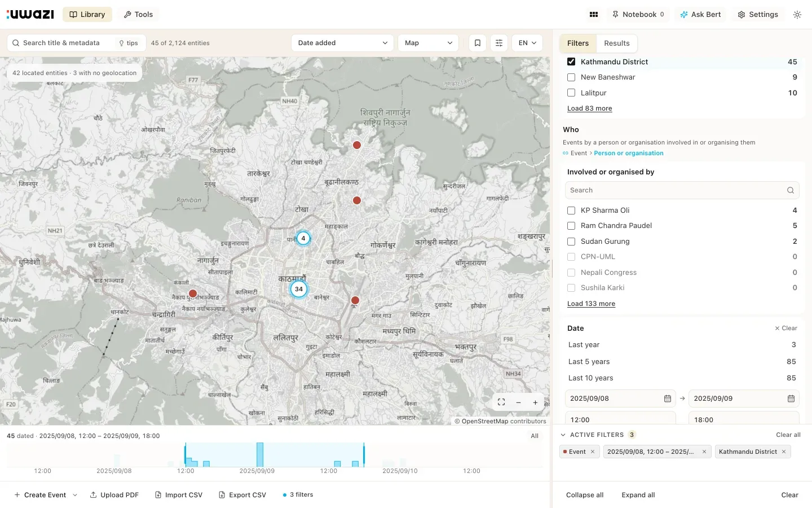Click the Export CSV button

[x=242, y=495]
